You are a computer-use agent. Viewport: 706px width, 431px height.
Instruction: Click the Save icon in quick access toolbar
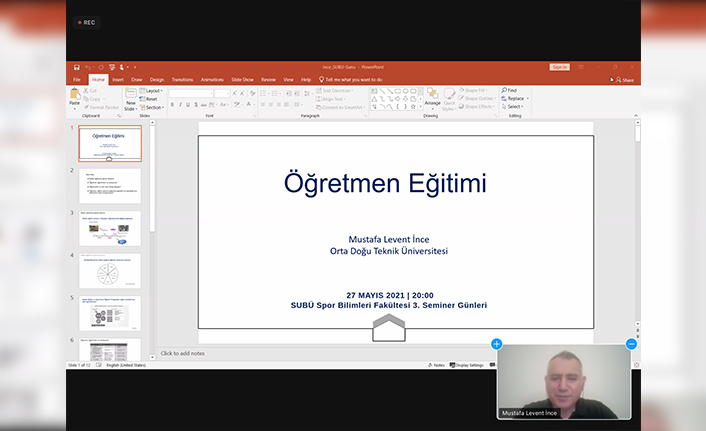click(76, 67)
